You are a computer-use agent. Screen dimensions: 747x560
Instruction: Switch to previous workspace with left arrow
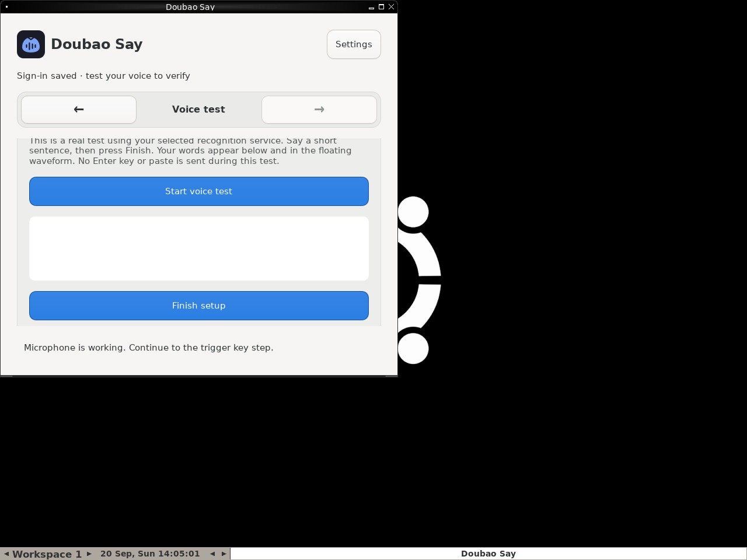6,554
